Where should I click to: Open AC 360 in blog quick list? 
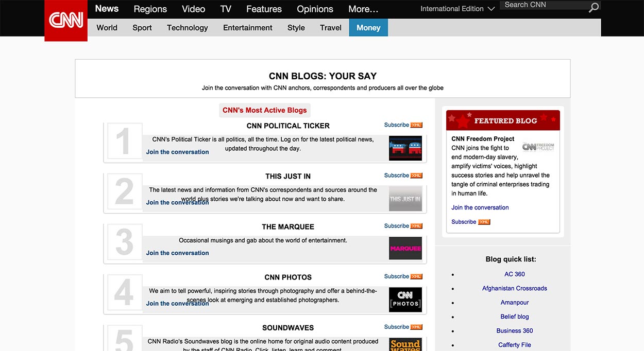click(515, 274)
